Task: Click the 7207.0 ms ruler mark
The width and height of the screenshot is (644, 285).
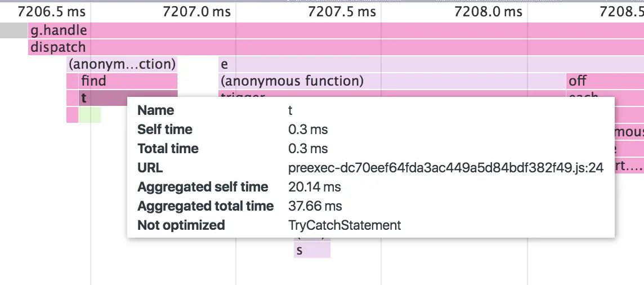Action: tap(196, 11)
